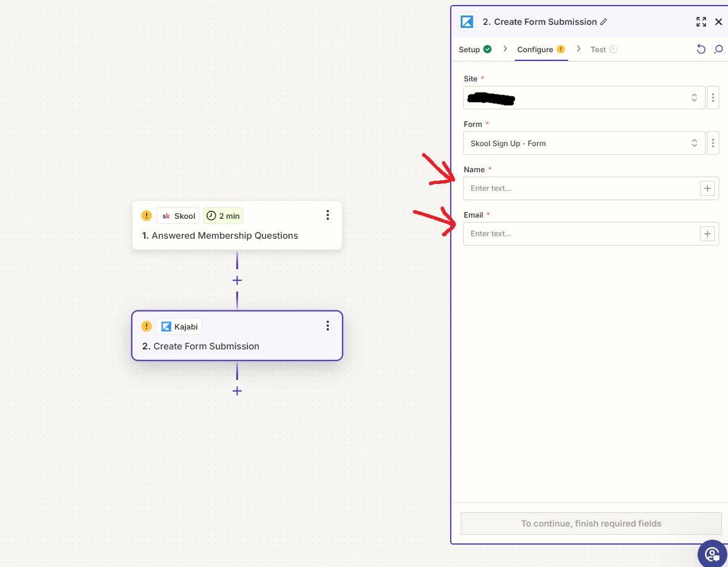728x567 pixels.
Task: Click the green Setup checkmark indicator
Action: click(487, 49)
